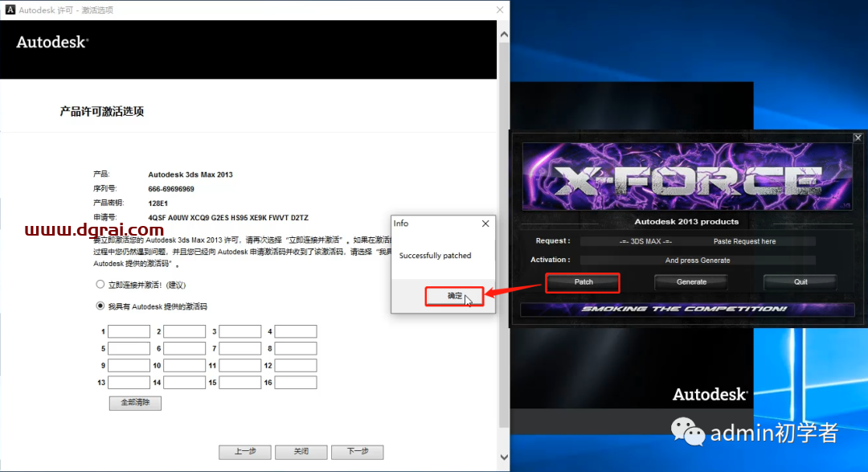Click the Activation field in X-Force
The height and width of the screenshot is (472, 868).
[698, 260]
